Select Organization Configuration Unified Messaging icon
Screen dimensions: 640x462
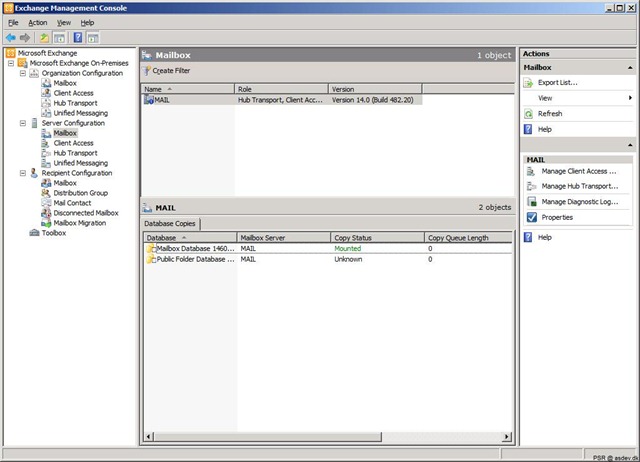46,113
